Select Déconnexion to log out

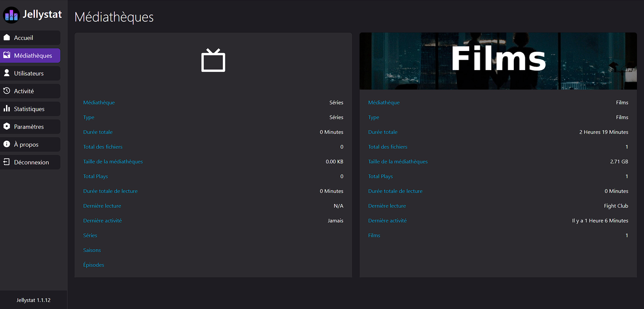point(30,162)
